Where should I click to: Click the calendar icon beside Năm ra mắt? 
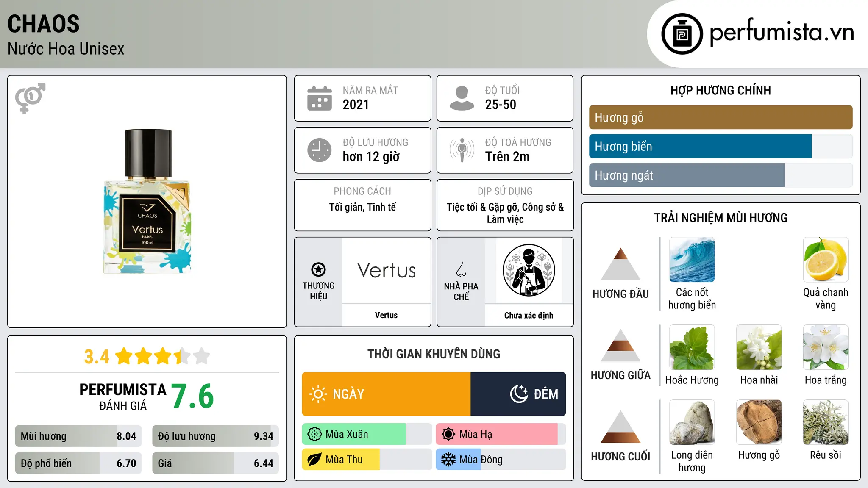[320, 98]
